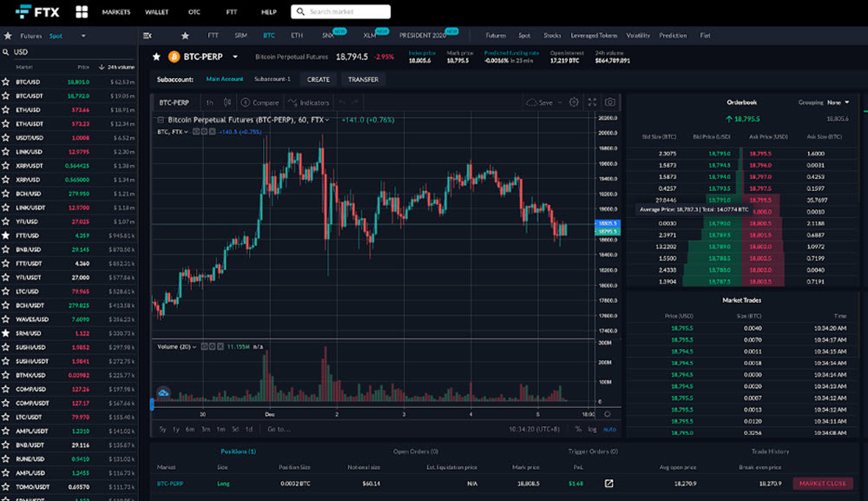Open the Trade History tab

point(770,452)
